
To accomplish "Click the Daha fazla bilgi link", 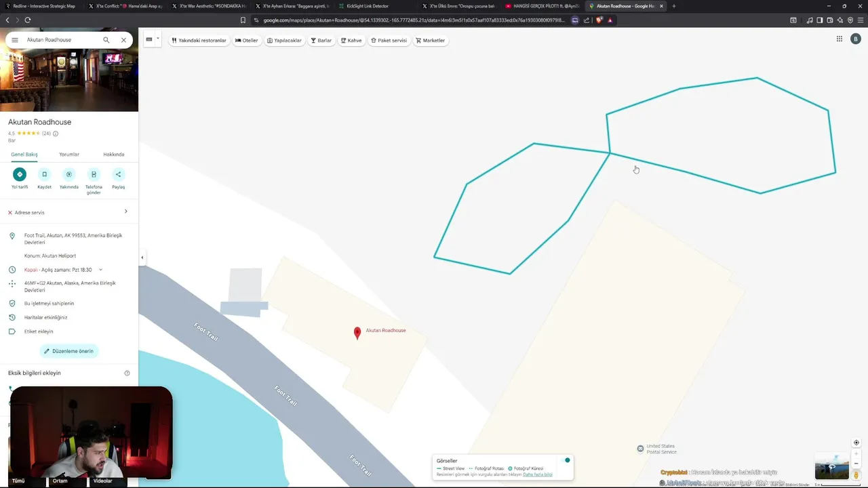I will [x=538, y=474].
